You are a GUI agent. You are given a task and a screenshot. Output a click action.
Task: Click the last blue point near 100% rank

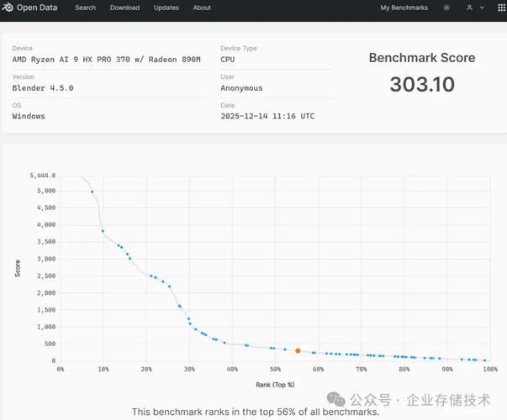[485, 360]
